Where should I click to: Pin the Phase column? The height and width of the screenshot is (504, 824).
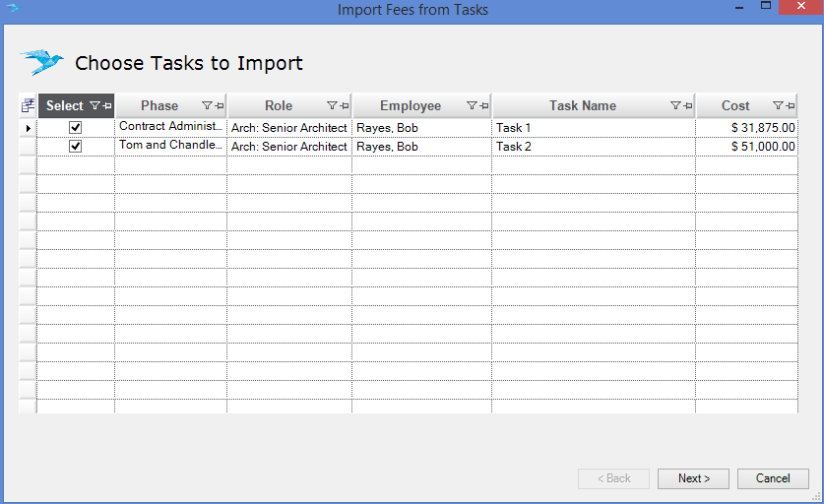click(220, 105)
